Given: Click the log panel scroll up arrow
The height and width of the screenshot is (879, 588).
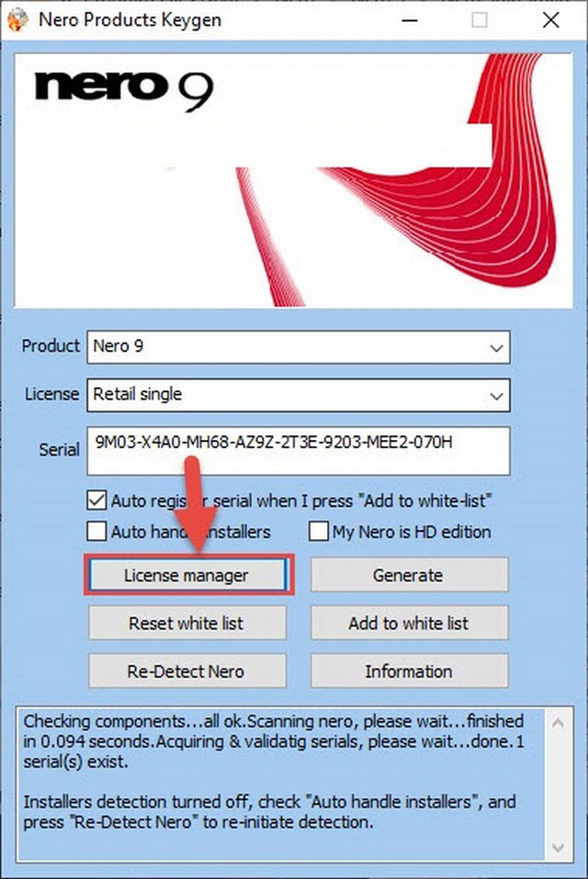Looking at the screenshot, I should 558,720.
